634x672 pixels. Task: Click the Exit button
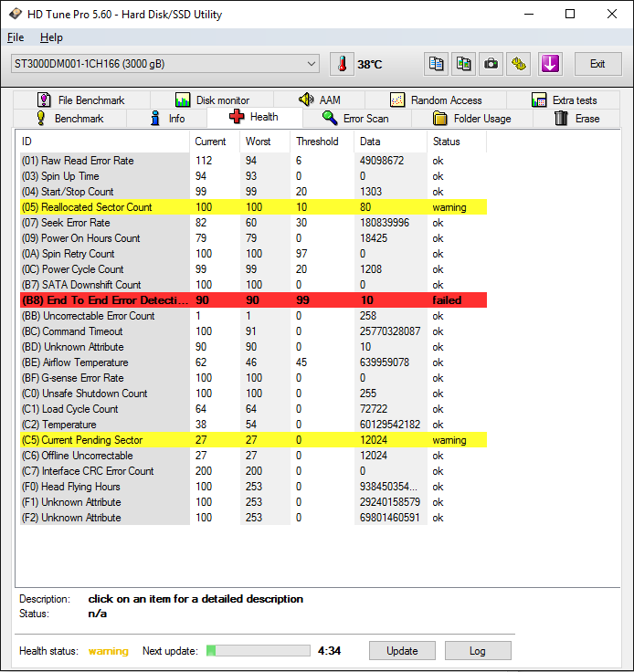tap(597, 64)
